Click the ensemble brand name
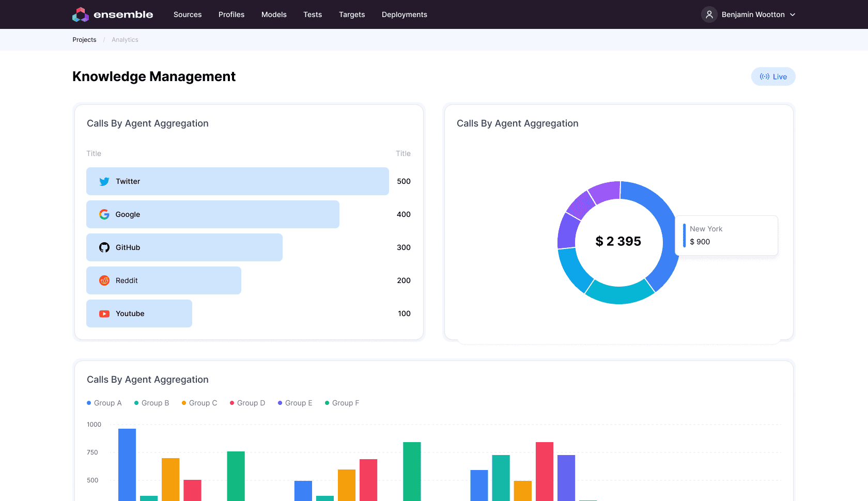 123,14
